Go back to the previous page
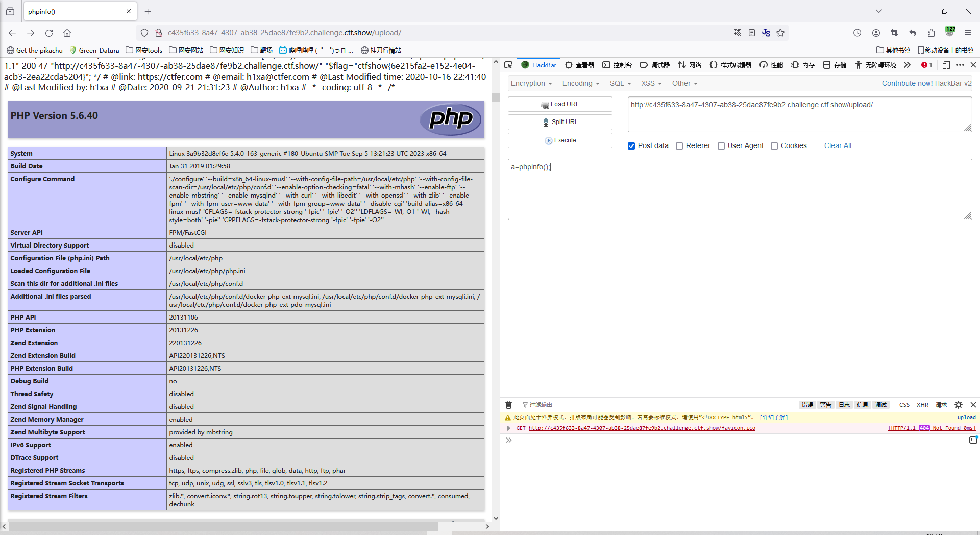The image size is (980, 535). coord(12,33)
